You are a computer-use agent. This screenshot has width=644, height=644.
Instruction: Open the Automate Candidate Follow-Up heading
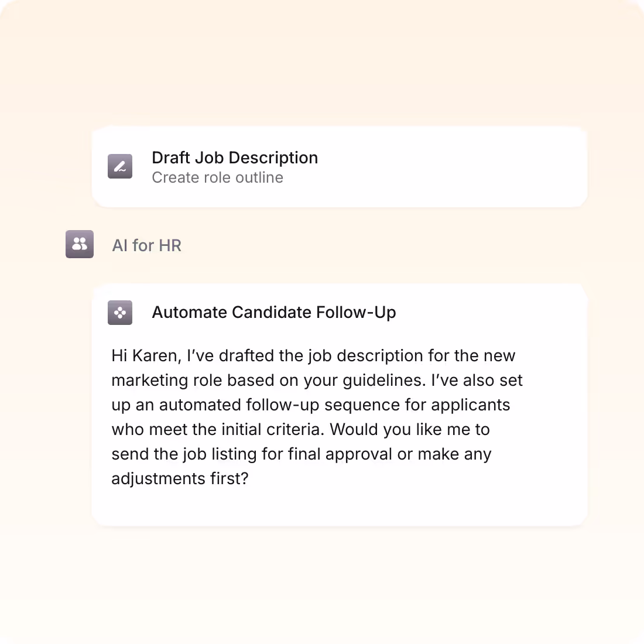tap(274, 312)
